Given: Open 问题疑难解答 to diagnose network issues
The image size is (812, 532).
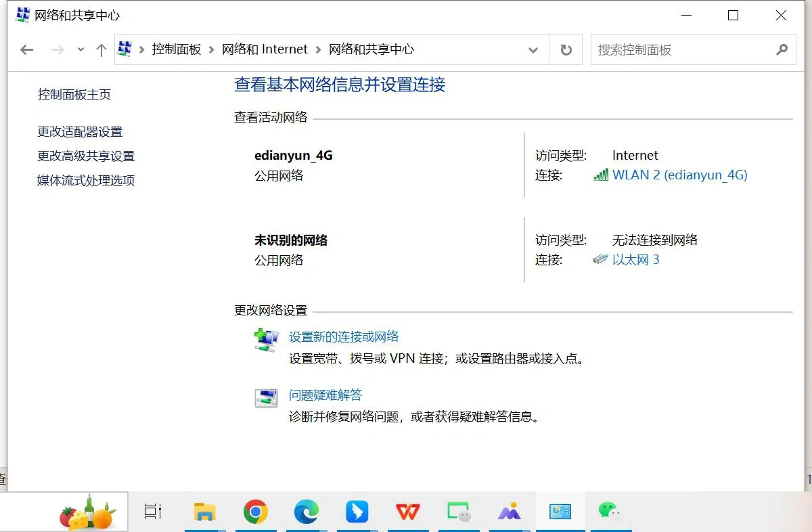Looking at the screenshot, I should (x=325, y=395).
